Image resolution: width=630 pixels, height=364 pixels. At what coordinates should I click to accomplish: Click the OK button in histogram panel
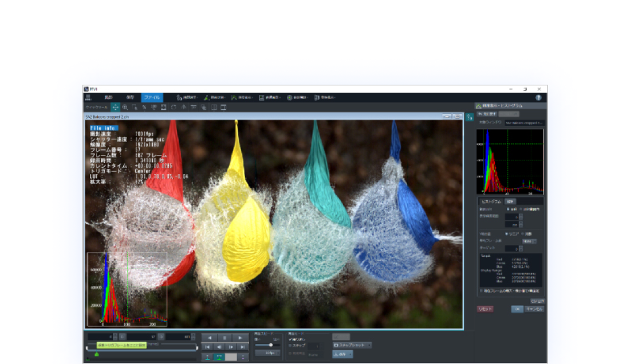[517, 309]
